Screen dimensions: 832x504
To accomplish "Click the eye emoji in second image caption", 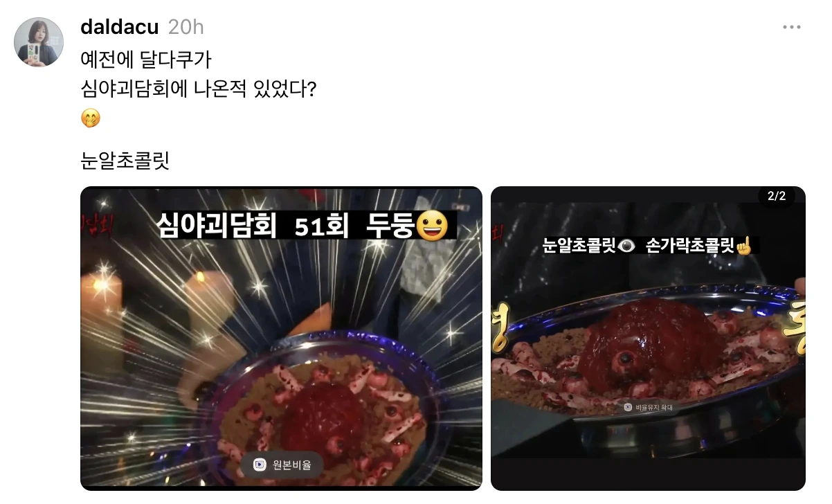I will [627, 246].
